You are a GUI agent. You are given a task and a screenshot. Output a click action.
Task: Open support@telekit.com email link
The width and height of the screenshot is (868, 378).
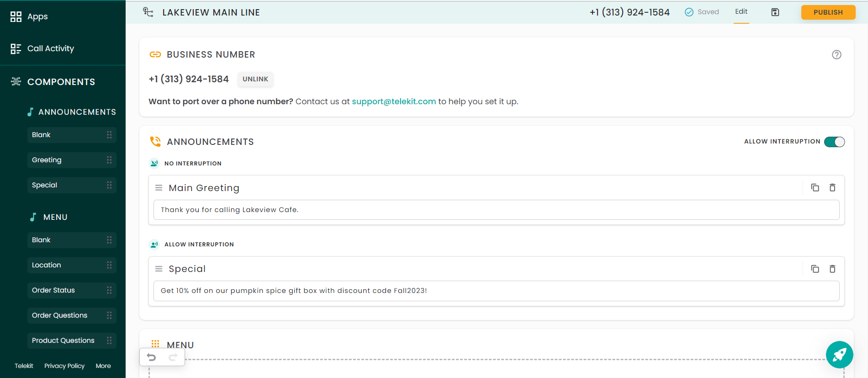tap(394, 101)
